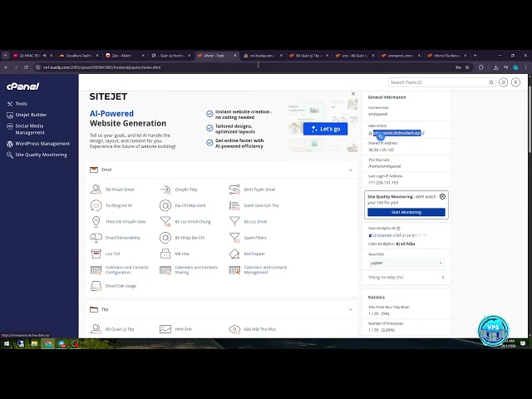Open Calendars and Contacts Sharing icon

coord(165,269)
